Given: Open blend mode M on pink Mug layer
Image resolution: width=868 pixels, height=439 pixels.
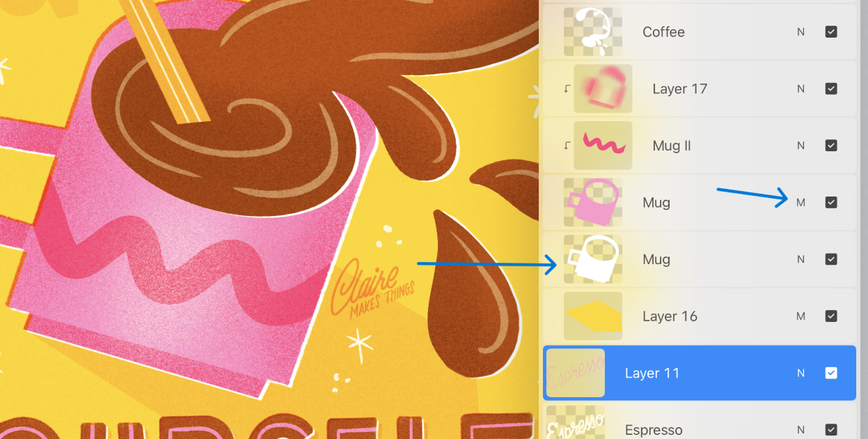Looking at the screenshot, I should 801,203.
